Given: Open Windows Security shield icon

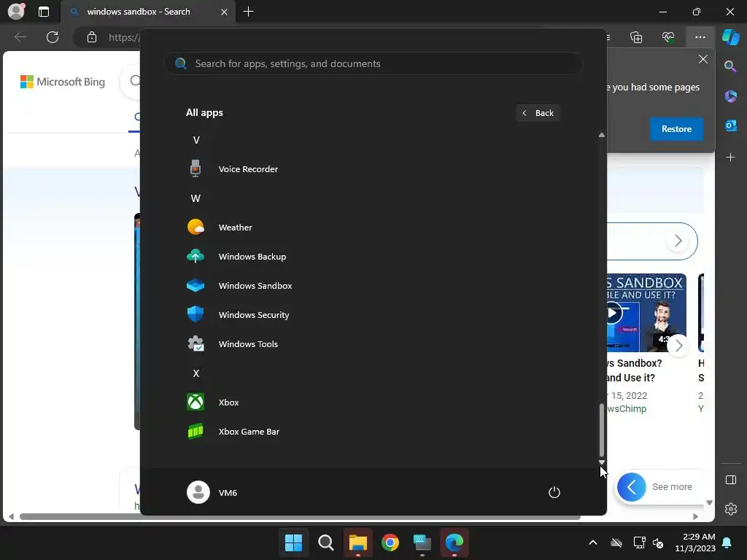Looking at the screenshot, I should pos(196,314).
